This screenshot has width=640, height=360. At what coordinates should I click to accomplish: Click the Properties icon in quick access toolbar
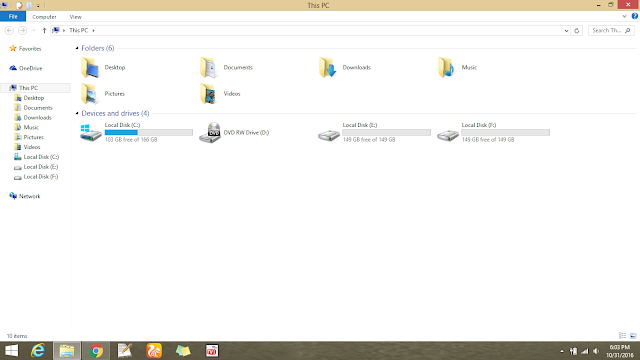pyautogui.click(x=19, y=5)
